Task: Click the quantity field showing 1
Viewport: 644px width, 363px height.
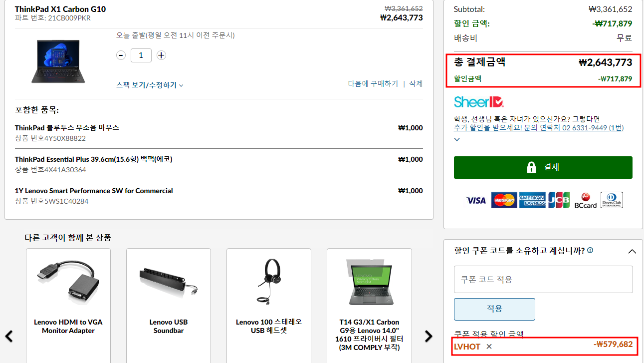Action: click(141, 55)
